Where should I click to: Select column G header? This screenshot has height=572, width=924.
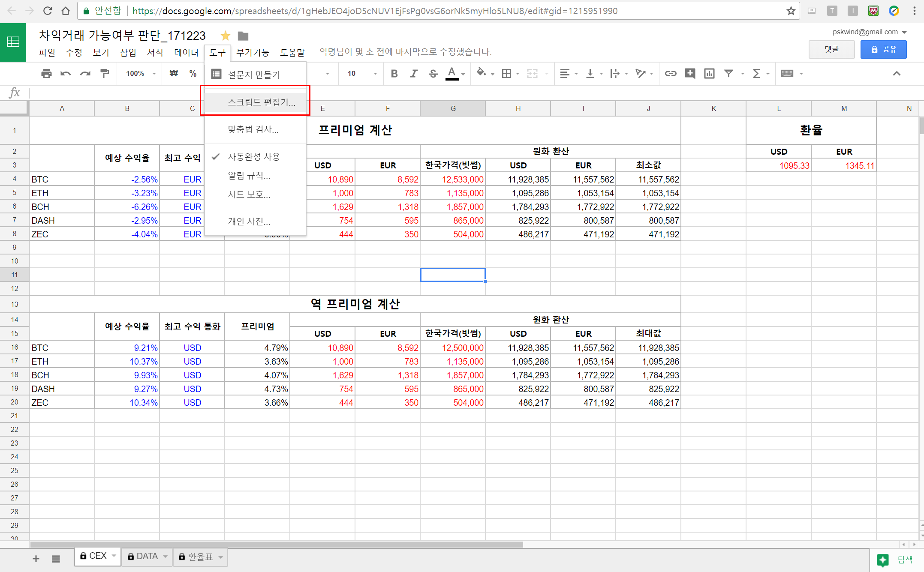[453, 108]
